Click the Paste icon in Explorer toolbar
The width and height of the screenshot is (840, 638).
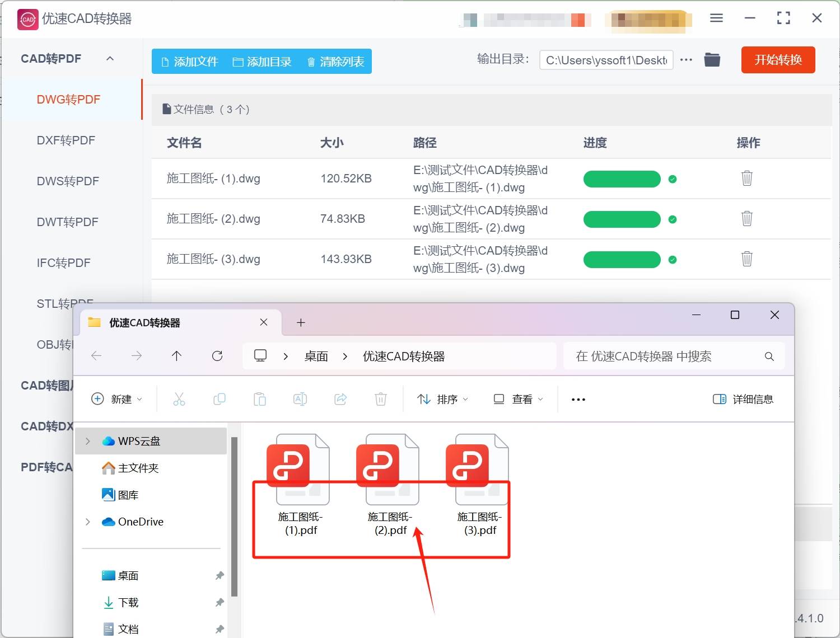(x=260, y=399)
